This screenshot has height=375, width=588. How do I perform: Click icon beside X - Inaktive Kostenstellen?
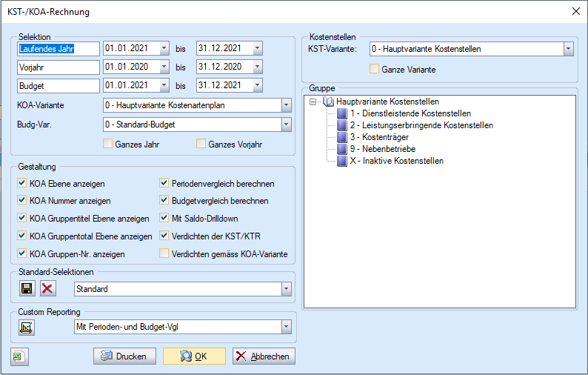click(x=341, y=161)
